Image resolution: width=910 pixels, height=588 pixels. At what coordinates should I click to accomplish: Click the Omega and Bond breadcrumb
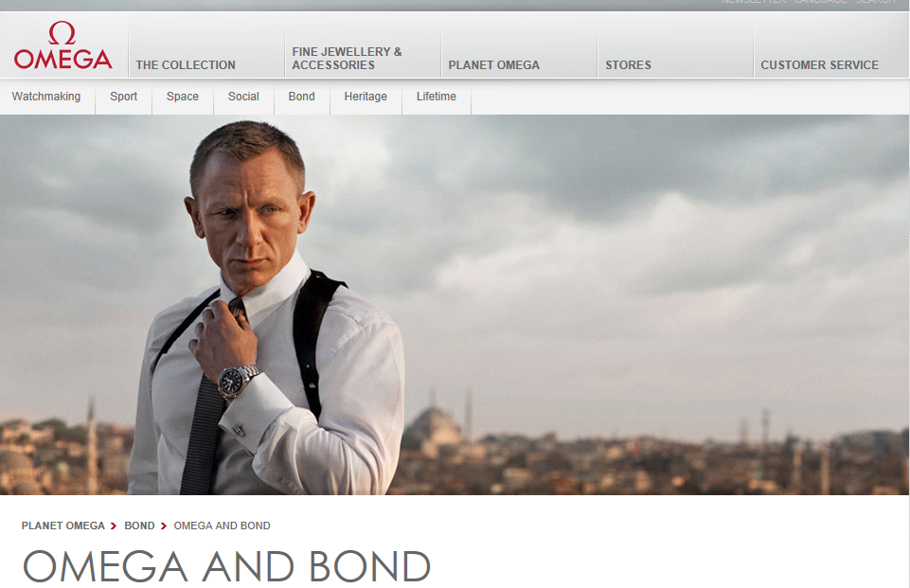[222, 526]
